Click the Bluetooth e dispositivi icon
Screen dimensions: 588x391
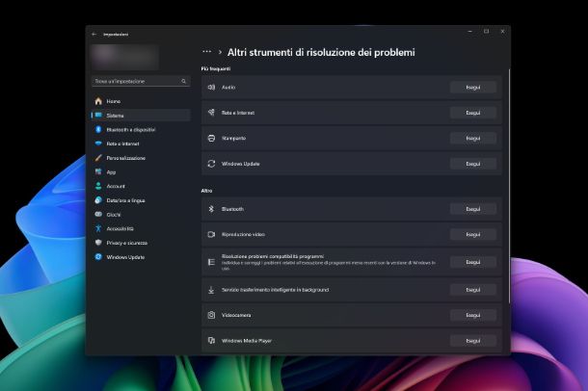(x=98, y=129)
